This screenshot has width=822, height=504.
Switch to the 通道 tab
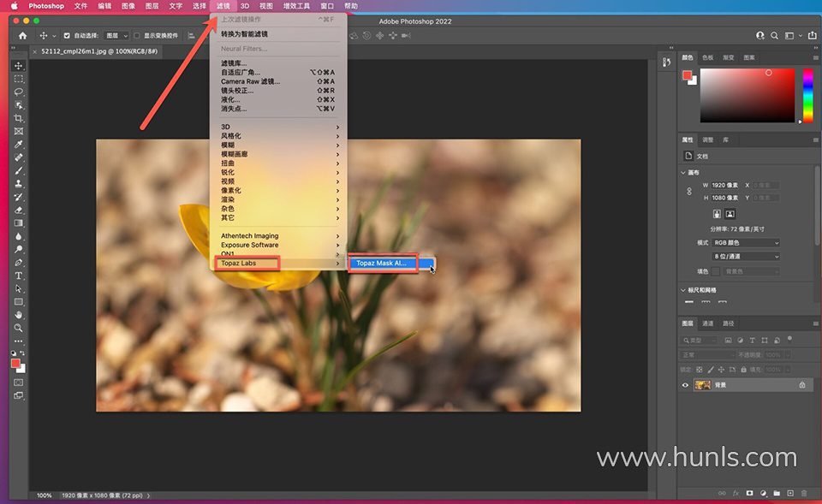coord(708,323)
